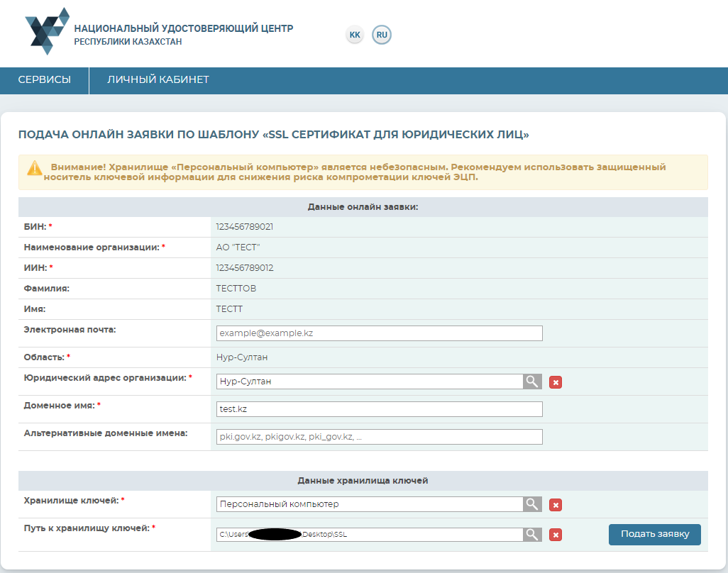Click the Доменное имя field with test.kz

[x=379, y=409]
